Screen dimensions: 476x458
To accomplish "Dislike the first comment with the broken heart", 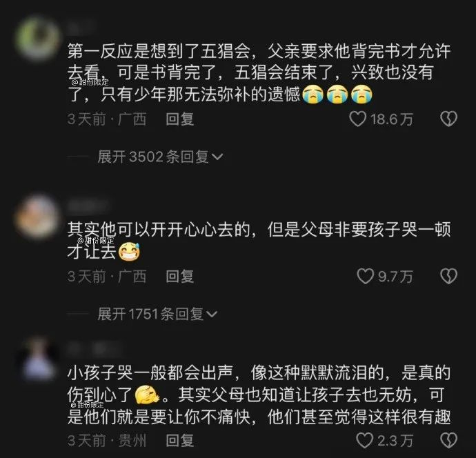I will point(448,119).
